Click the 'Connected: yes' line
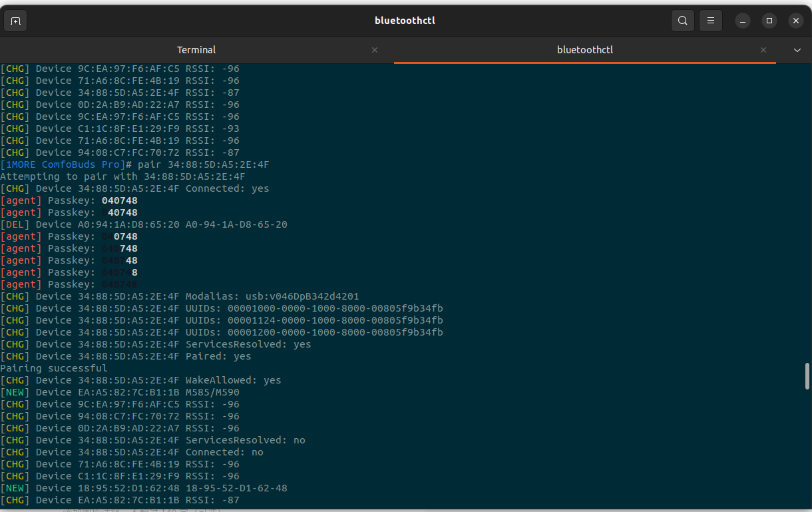Screen dimensions: 812x512 (134, 188)
